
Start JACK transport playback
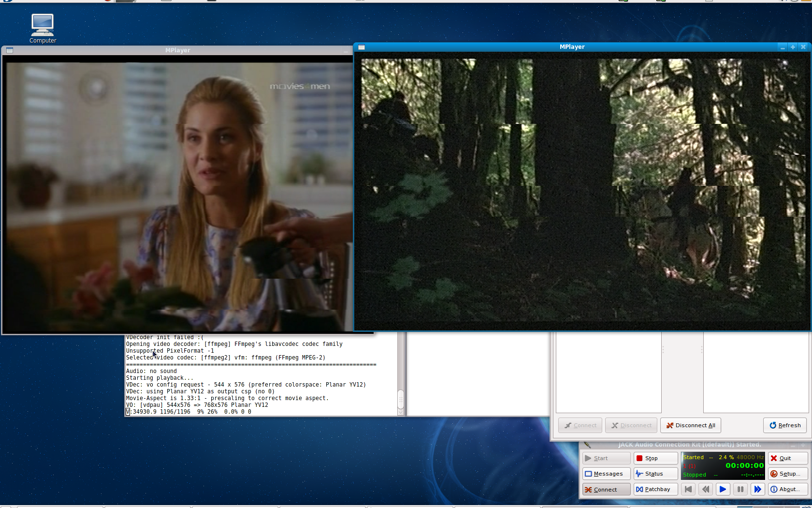tap(723, 489)
